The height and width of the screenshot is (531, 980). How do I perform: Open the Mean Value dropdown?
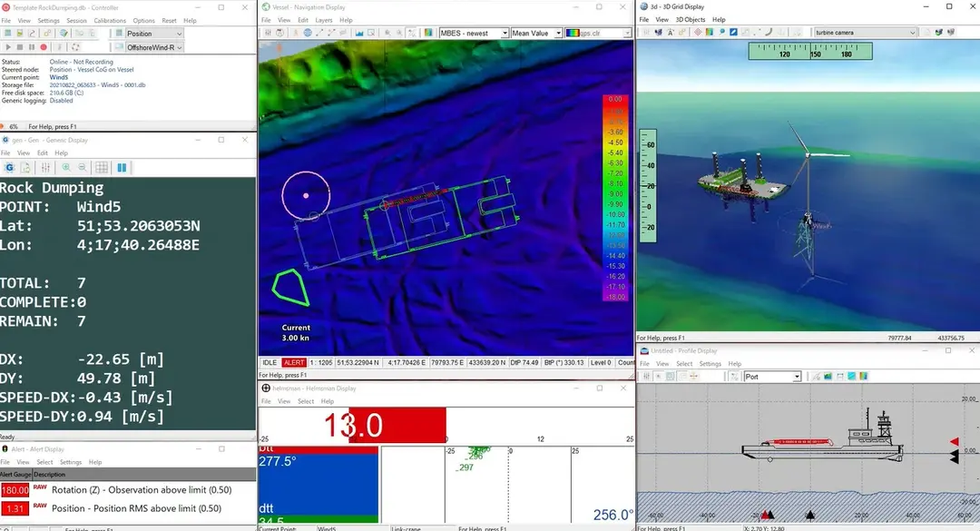click(536, 34)
